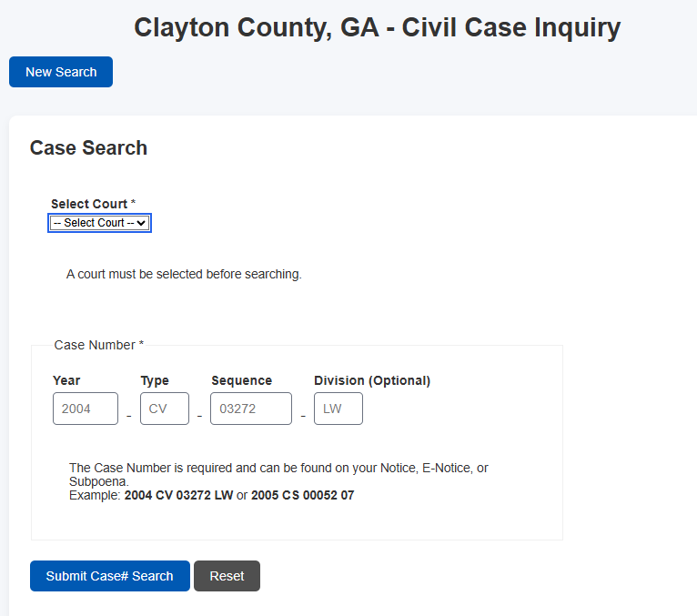Open the Select Court dropdown
Image resolution: width=697 pixels, height=616 pixels.
click(100, 223)
